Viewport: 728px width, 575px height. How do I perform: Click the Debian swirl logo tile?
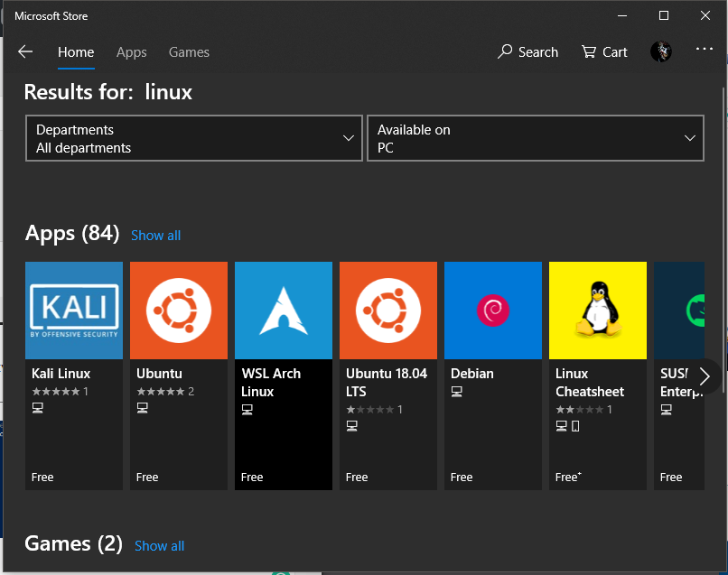[x=493, y=311]
